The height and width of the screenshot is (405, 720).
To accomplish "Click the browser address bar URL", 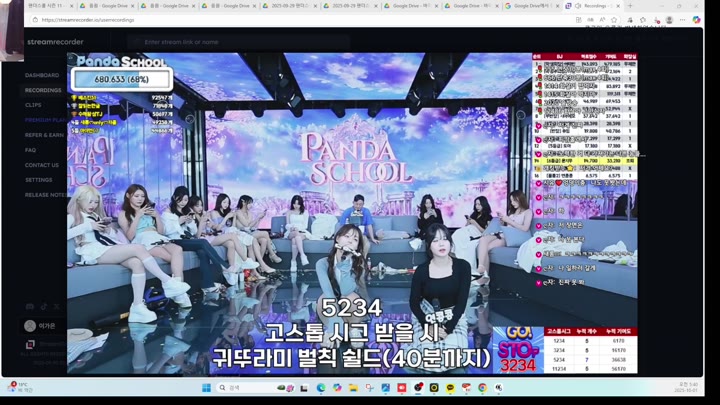I will (90, 19).
